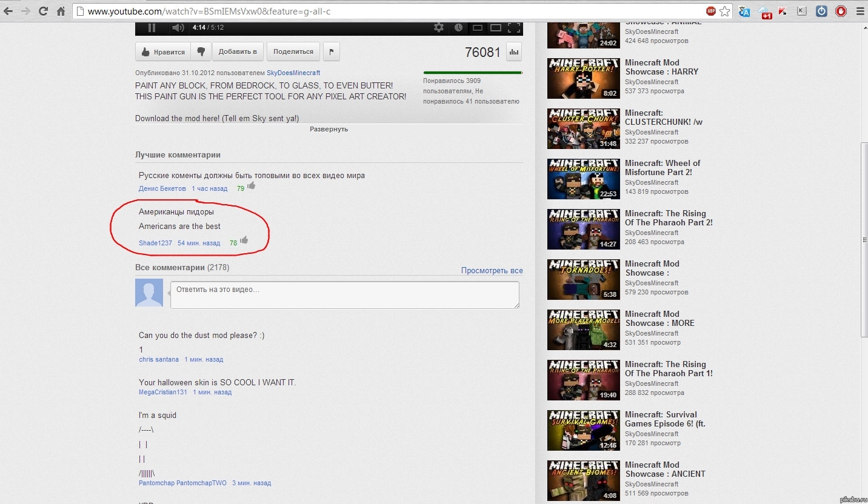Click the Поделиться share button
This screenshot has width=868, height=504.
pos(293,52)
